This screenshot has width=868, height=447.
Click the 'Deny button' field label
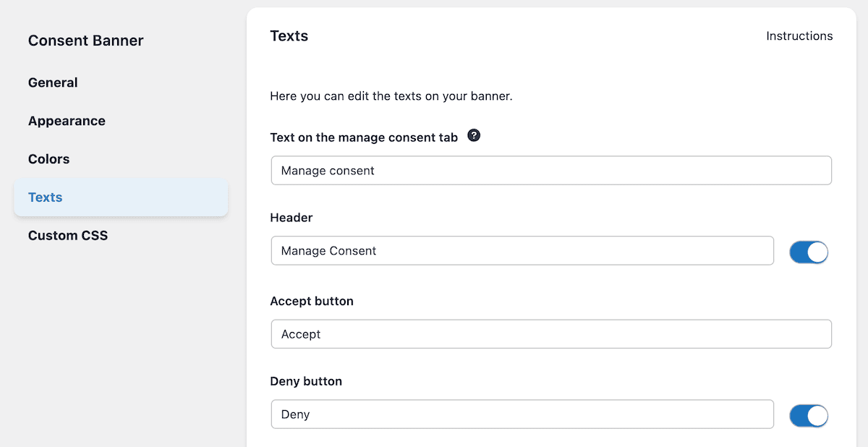point(306,381)
